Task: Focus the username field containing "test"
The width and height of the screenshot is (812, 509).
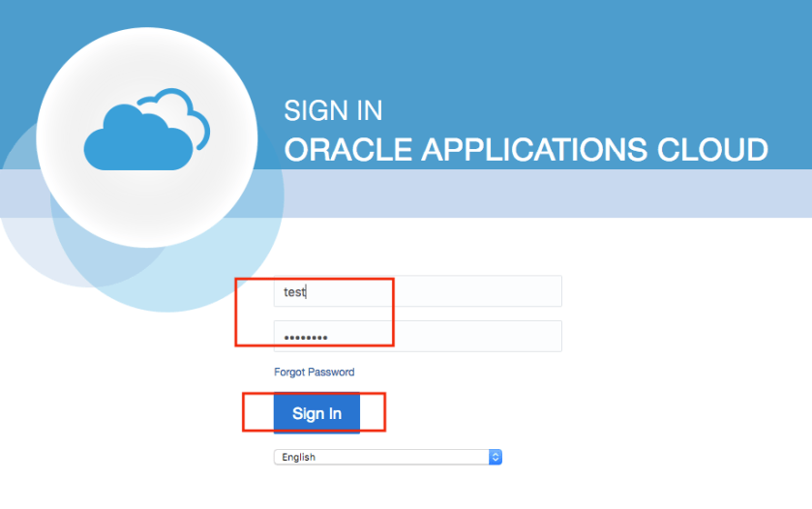Action: click(x=417, y=291)
